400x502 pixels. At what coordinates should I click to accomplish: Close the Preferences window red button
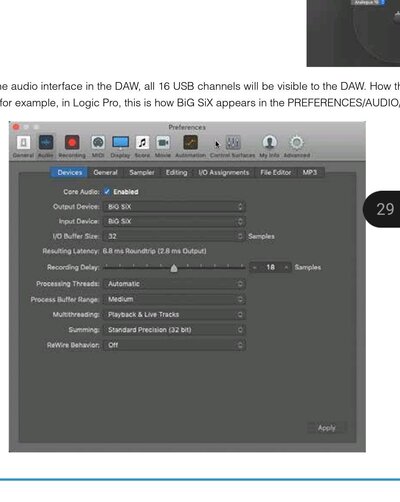[16, 127]
